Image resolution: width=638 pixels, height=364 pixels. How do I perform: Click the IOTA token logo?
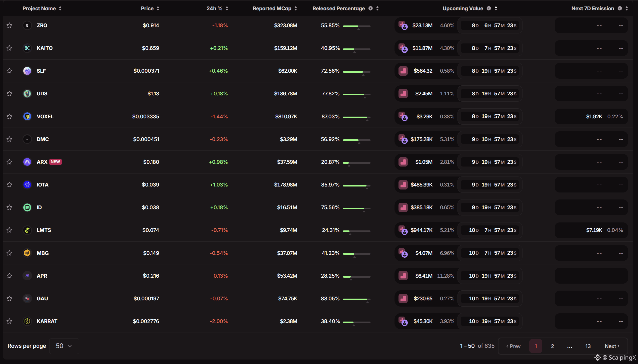tap(27, 184)
